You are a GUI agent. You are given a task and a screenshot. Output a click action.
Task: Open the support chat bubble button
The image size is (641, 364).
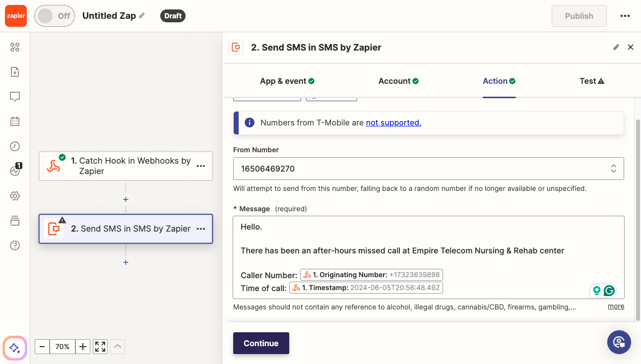(x=619, y=342)
